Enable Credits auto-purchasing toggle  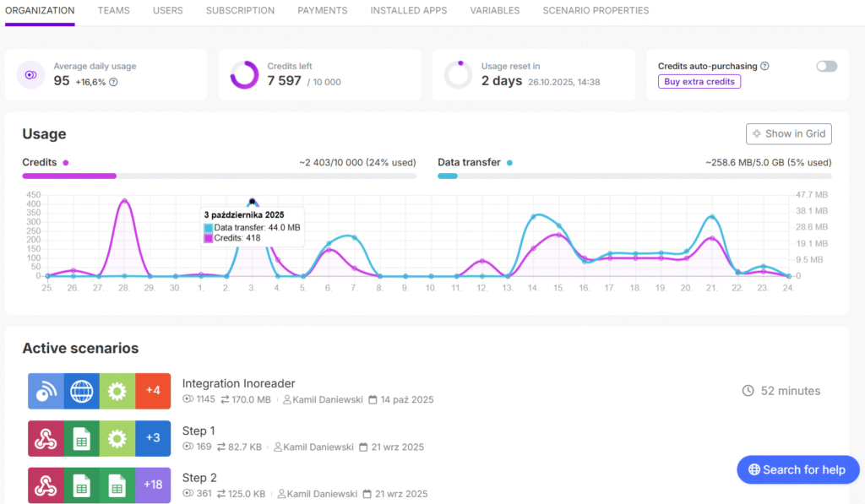[826, 66]
